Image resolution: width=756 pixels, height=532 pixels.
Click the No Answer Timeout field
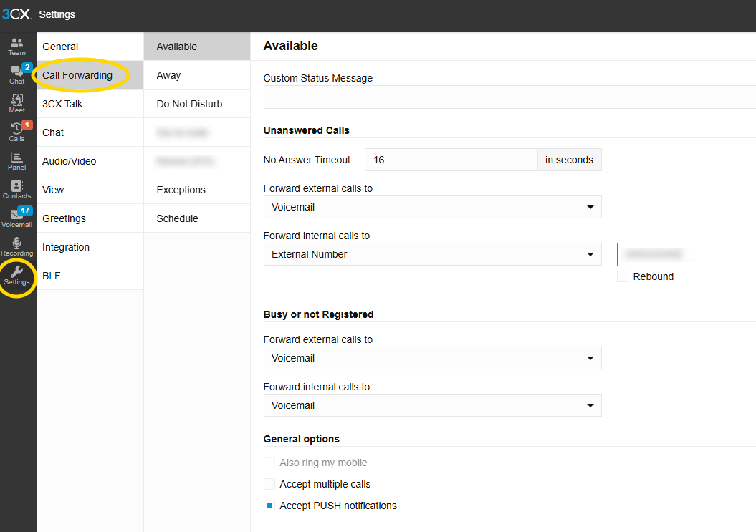[451, 160]
